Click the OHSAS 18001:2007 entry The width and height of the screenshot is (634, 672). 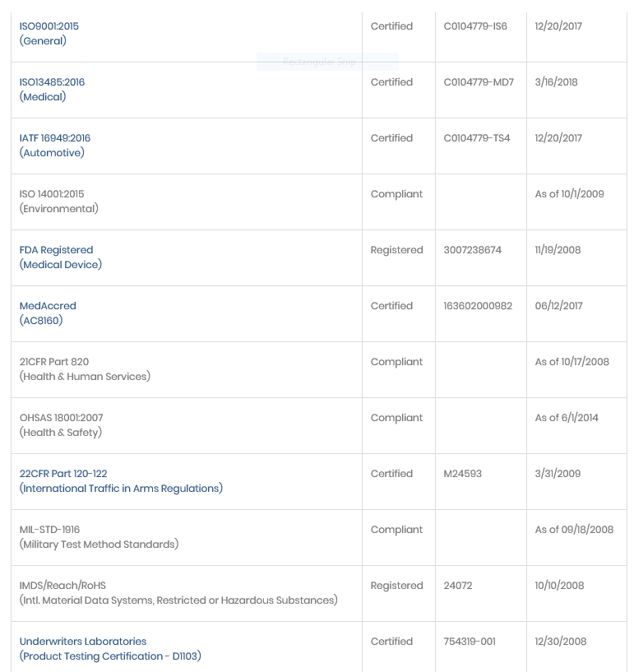click(x=62, y=418)
